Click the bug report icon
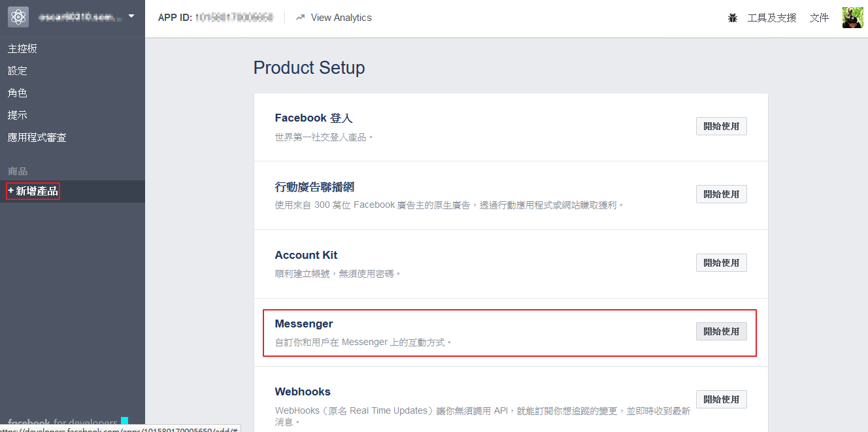Image resolution: width=868 pixels, height=432 pixels. (x=733, y=18)
